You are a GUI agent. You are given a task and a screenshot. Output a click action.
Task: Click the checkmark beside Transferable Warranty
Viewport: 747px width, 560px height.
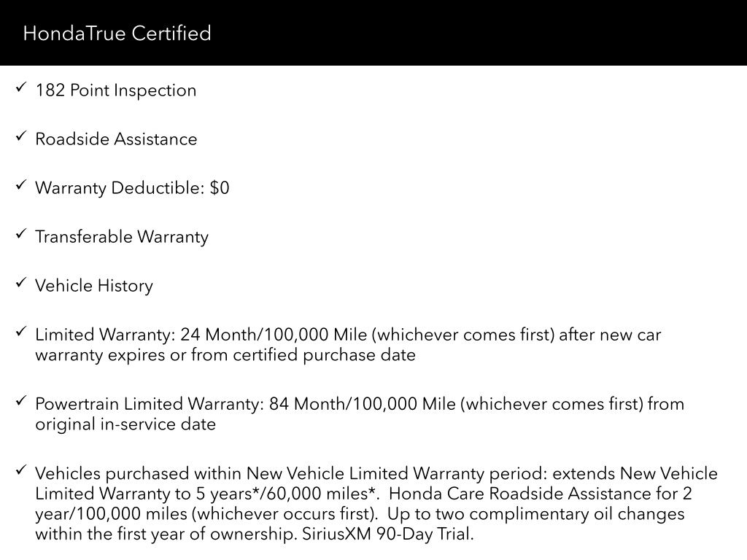click(x=20, y=235)
